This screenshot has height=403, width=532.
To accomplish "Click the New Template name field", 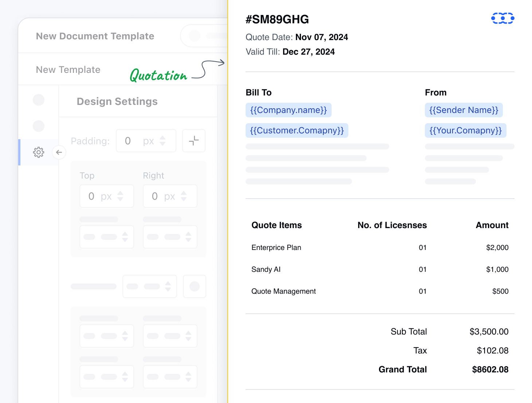I will [68, 70].
